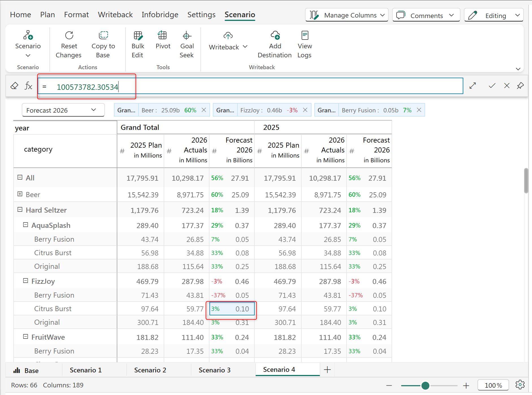Switch to Scenario 2 tab
The height and width of the screenshot is (395, 532).
point(150,370)
